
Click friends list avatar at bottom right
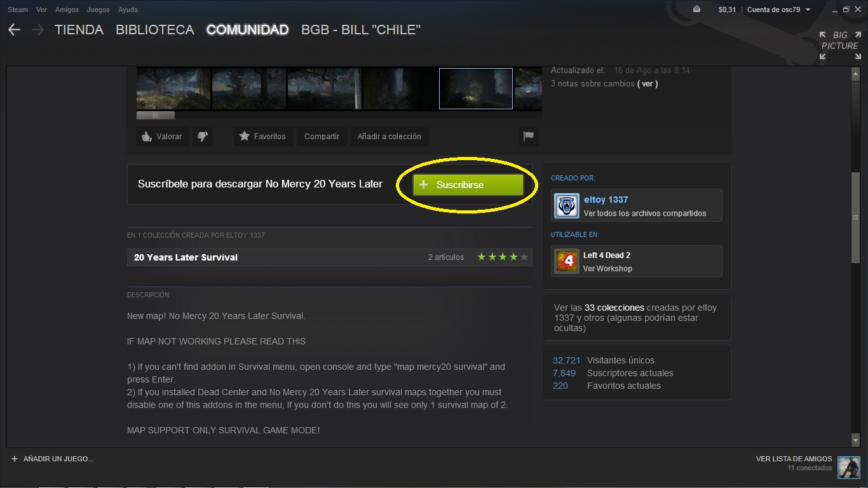click(848, 467)
